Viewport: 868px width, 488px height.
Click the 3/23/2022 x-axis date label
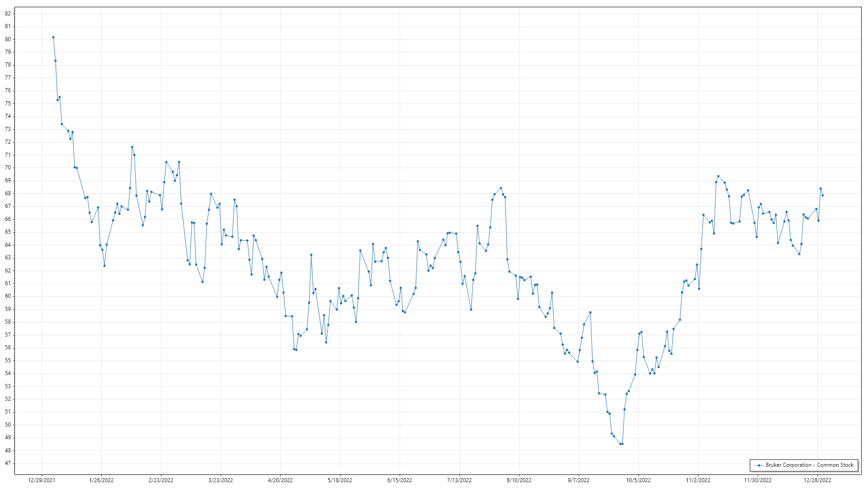221,480
